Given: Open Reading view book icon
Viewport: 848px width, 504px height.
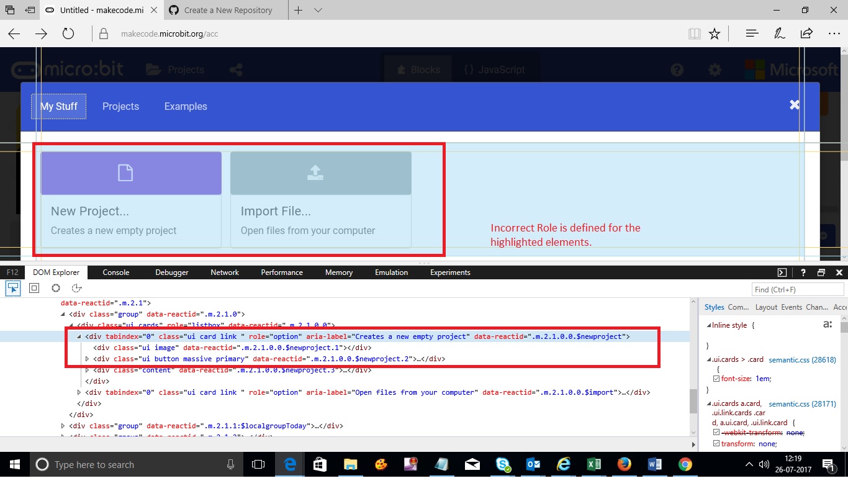Looking at the screenshot, I should (x=694, y=34).
